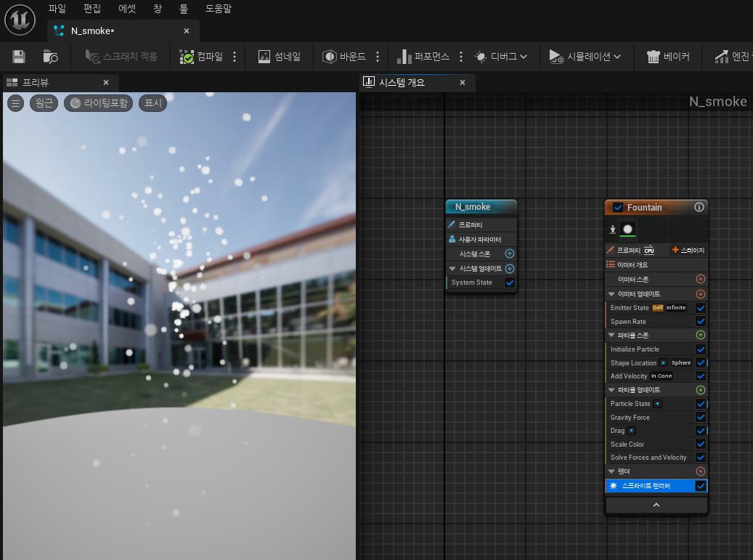Disable the Emitter State module checkbox
This screenshot has width=753, height=560.
(701, 308)
